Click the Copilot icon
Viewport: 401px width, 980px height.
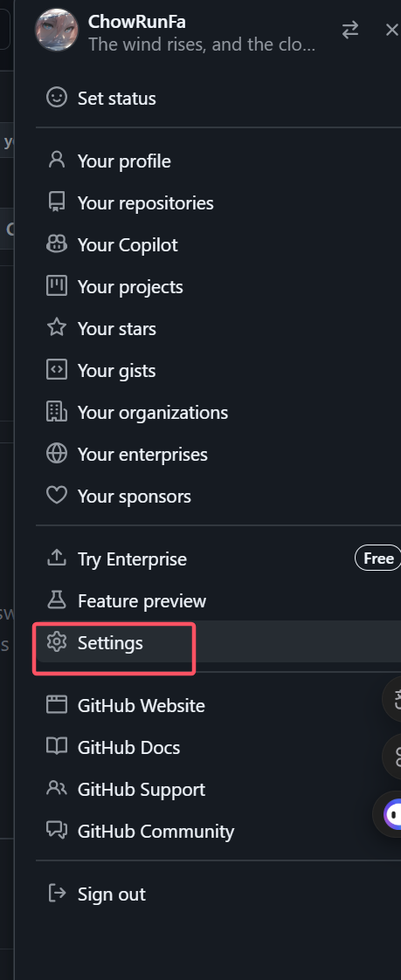56,244
